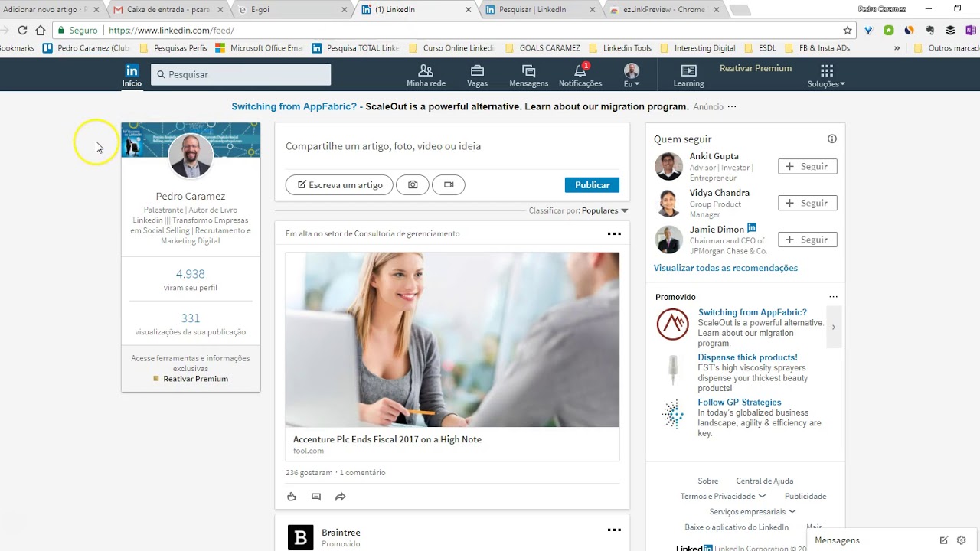Like the Accenture post

point(292,497)
